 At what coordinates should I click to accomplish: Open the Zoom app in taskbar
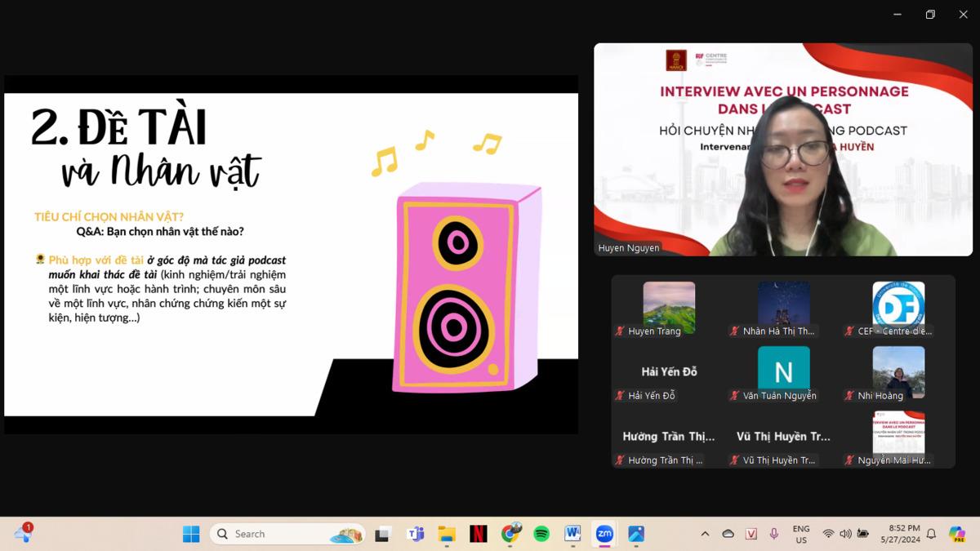point(604,534)
